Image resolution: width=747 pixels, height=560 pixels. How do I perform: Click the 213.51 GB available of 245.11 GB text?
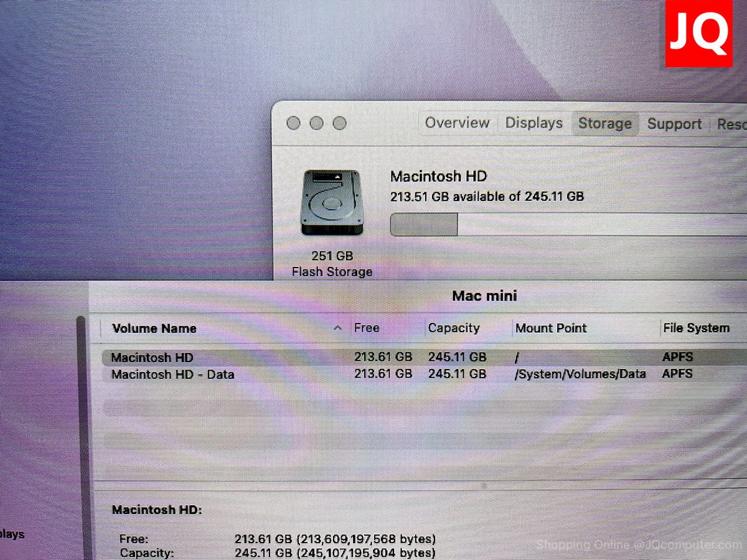487,197
